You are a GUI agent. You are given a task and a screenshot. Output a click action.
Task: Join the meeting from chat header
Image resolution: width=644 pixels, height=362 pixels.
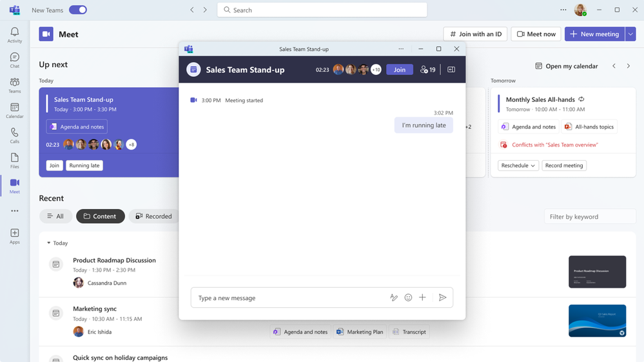click(399, 70)
